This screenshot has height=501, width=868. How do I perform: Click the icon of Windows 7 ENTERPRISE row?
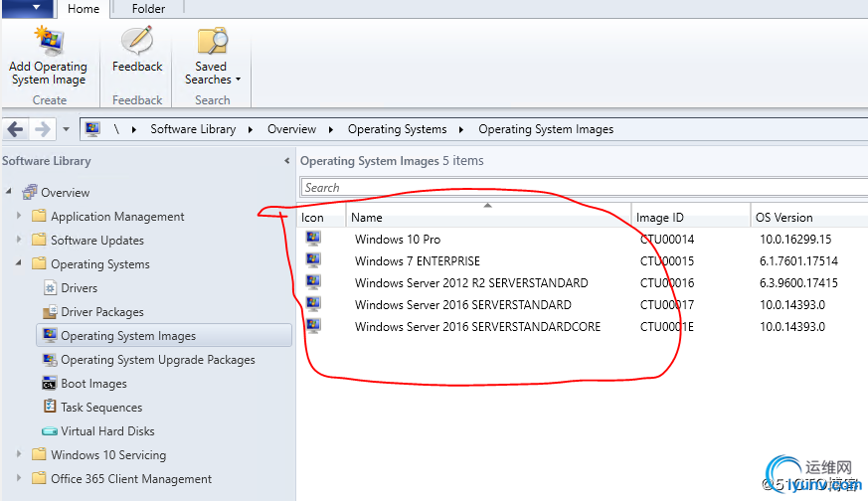(x=313, y=260)
